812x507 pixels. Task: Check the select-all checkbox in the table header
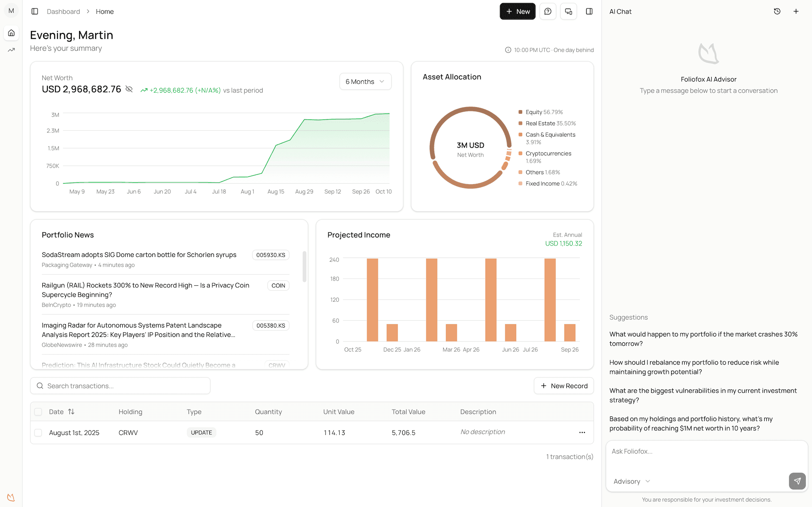38,412
